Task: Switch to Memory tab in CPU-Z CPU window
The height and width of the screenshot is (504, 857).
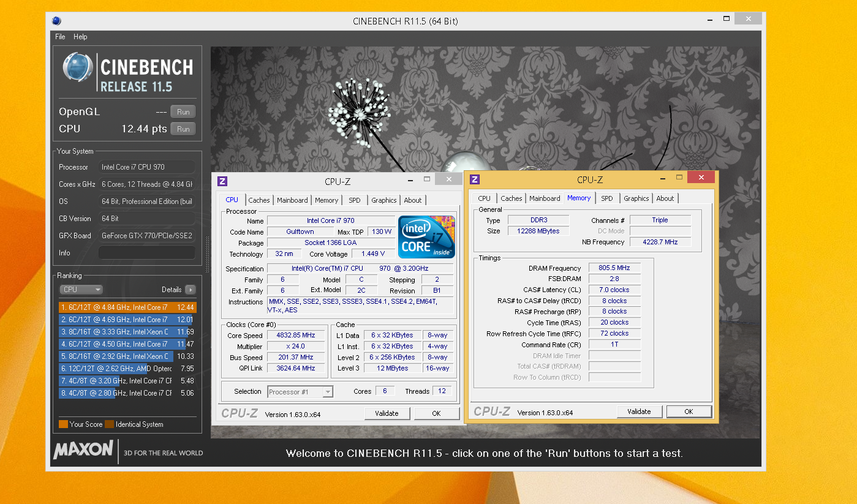Action: [x=327, y=200]
